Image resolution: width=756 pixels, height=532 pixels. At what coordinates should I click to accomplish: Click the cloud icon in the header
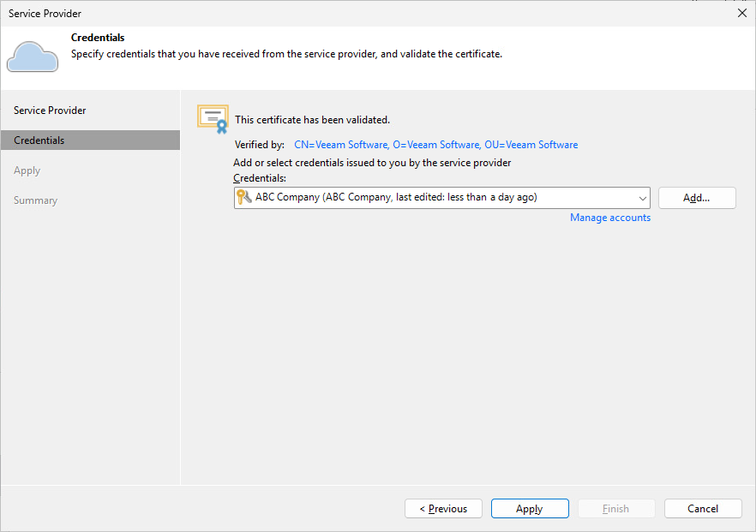pos(33,56)
